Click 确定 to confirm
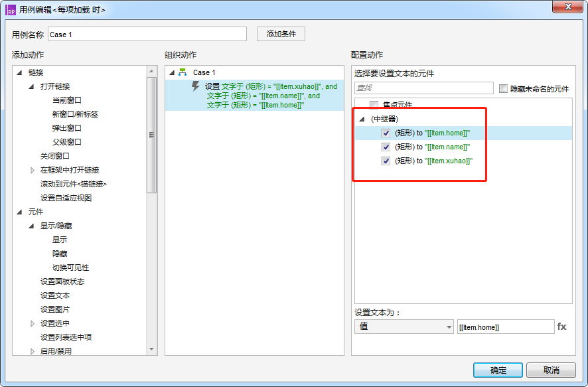 coord(498,370)
